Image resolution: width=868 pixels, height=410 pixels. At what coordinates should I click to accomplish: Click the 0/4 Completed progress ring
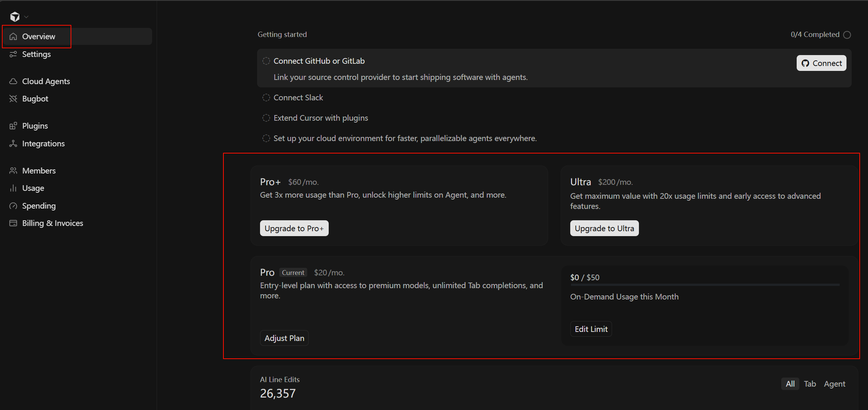[847, 35]
